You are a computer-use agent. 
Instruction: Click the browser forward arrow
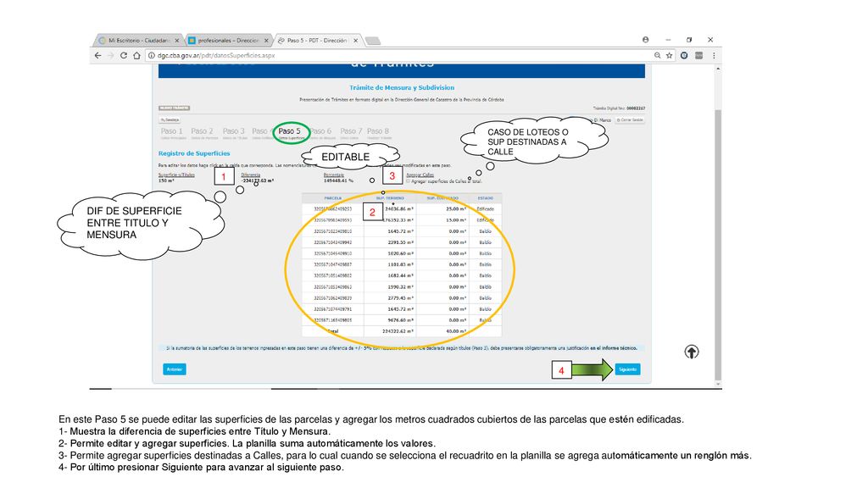111,55
